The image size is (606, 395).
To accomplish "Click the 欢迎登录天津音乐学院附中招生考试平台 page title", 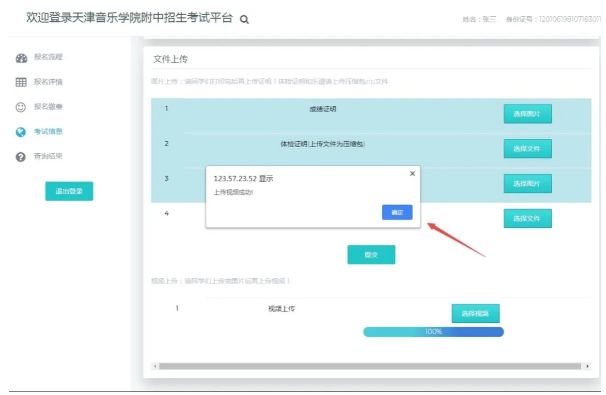I will point(129,18).
